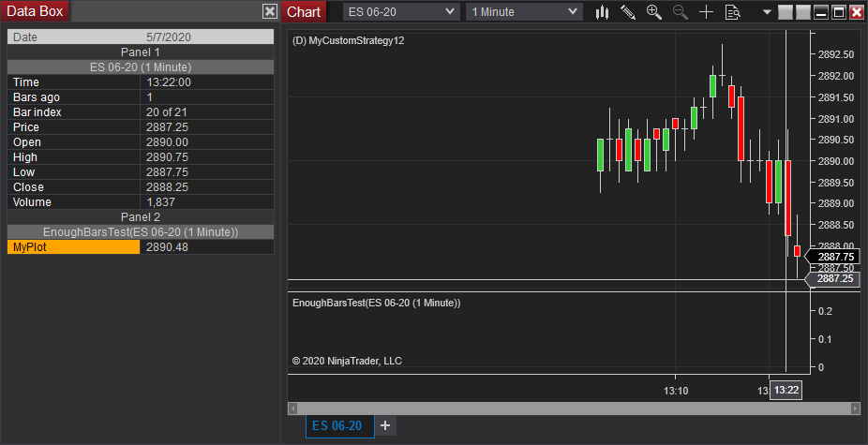Click the 2892.50 price axis label
868x445 pixels.
click(x=836, y=54)
